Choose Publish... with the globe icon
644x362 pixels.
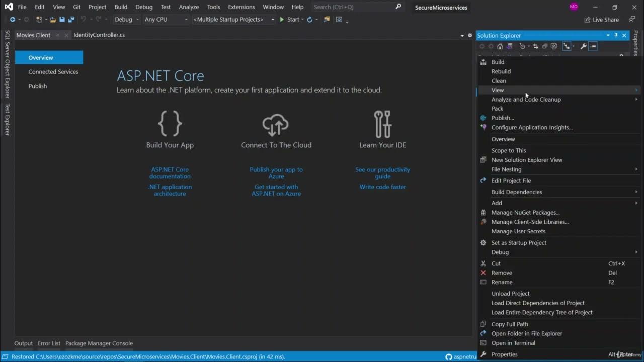click(x=483, y=118)
